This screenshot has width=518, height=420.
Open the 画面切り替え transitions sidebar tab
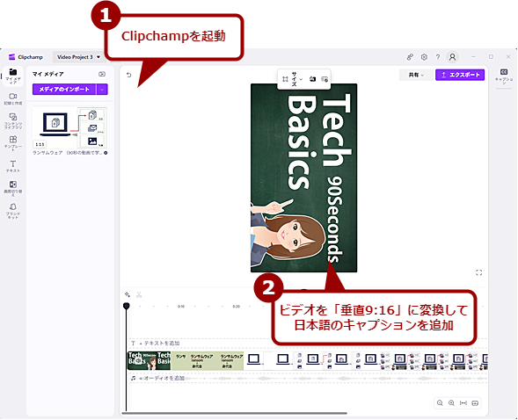point(13,188)
